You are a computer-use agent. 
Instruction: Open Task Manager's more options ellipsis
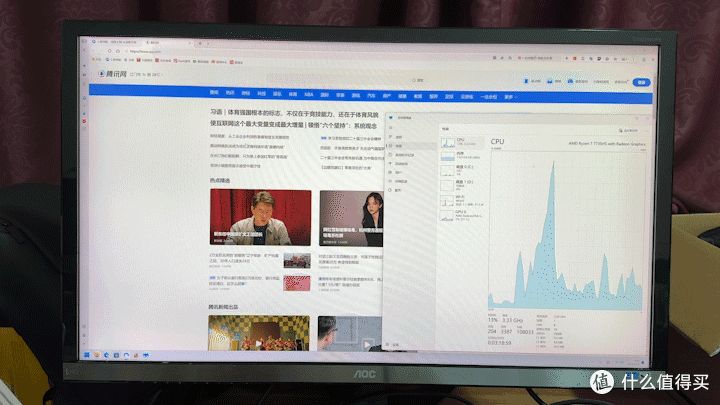pyautogui.click(x=646, y=131)
